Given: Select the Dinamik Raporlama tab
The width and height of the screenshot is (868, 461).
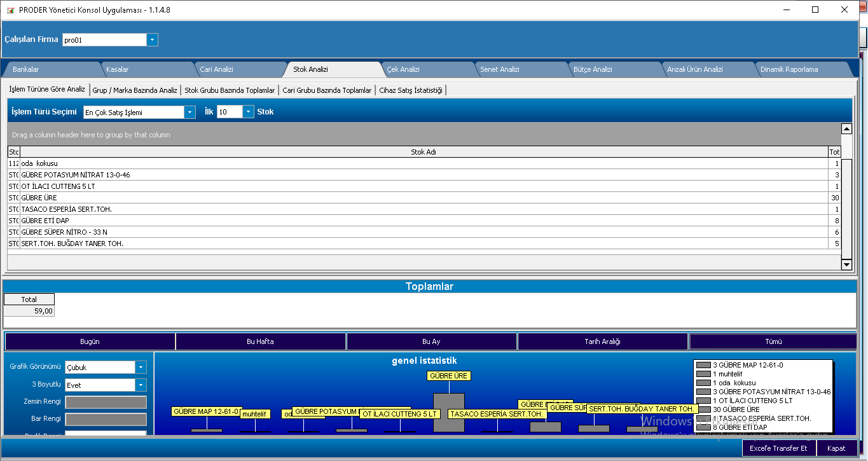Looking at the screenshot, I should pyautogui.click(x=789, y=69).
